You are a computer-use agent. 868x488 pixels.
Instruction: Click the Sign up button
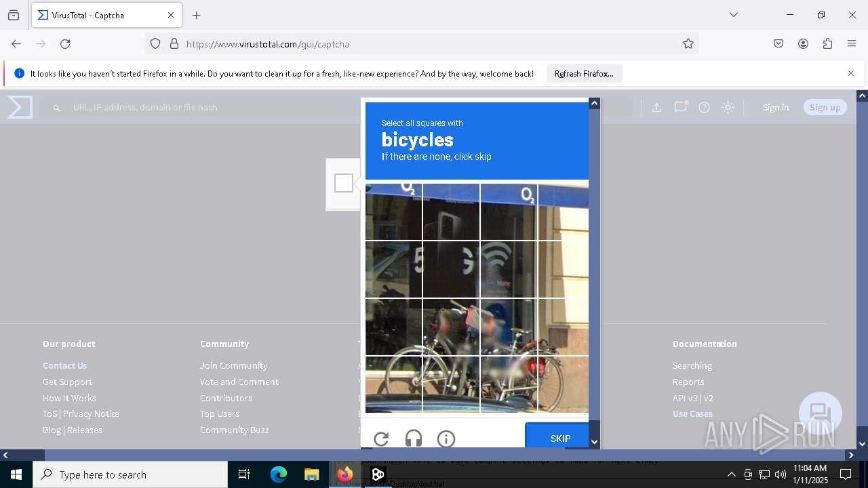pyautogui.click(x=825, y=107)
